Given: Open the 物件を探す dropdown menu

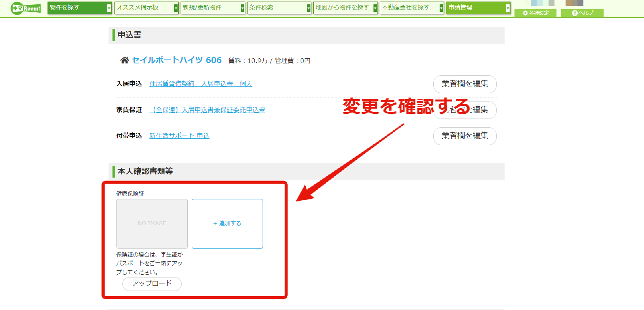Looking at the screenshot, I should [x=80, y=8].
